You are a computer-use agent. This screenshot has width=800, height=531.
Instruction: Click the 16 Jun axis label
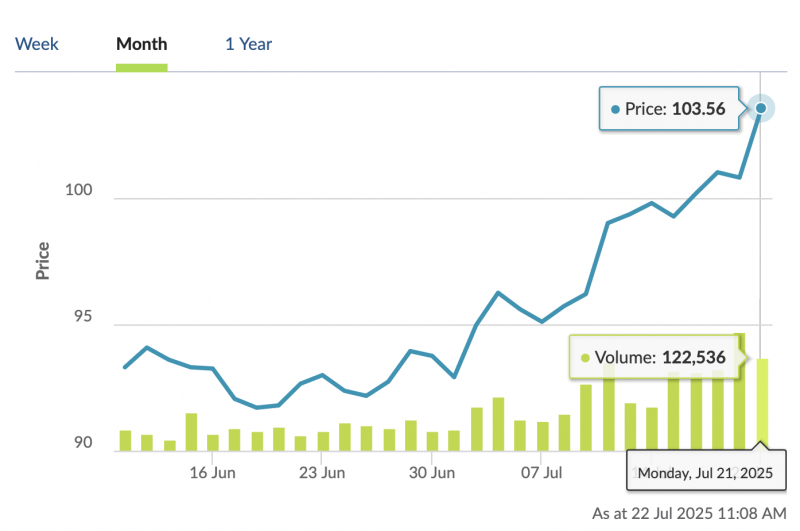click(212, 472)
